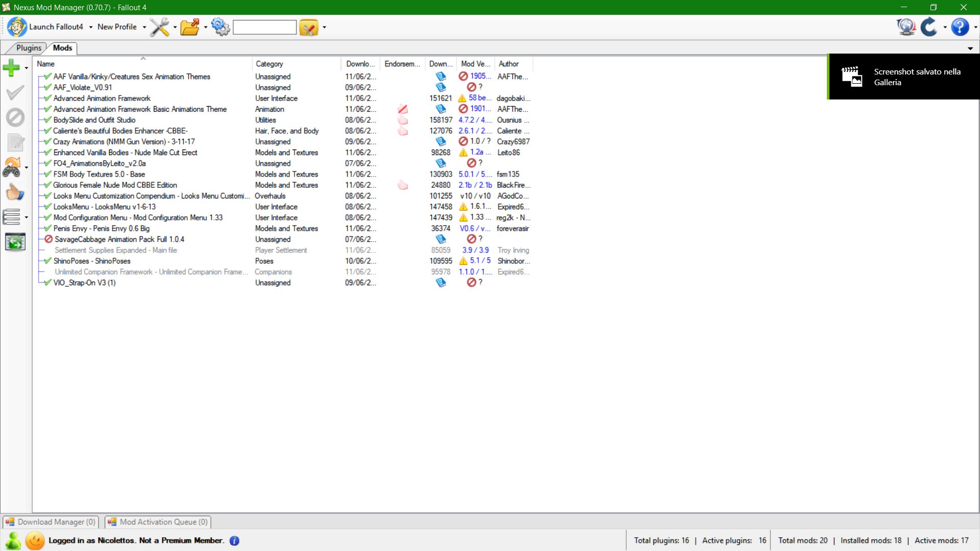Click the yellow tag checkmark icon
This screenshot has width=980, height=551.
(x=309, y=28)
